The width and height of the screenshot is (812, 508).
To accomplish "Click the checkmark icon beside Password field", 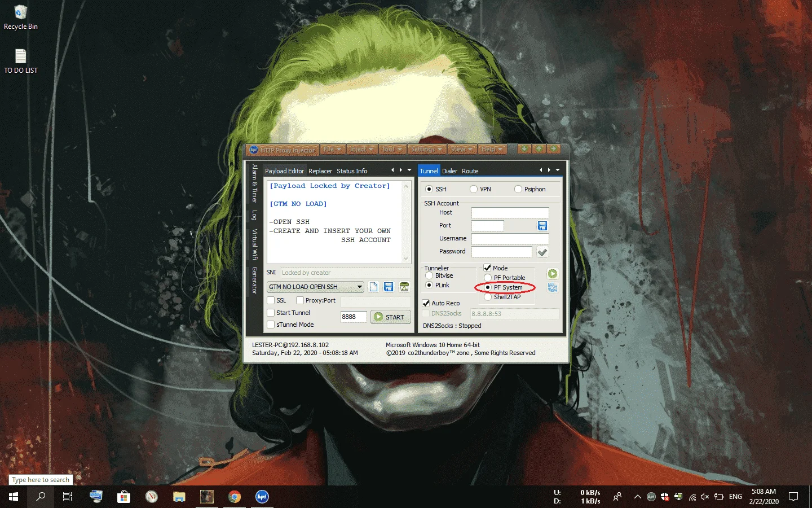I will [x=542, y=252].
